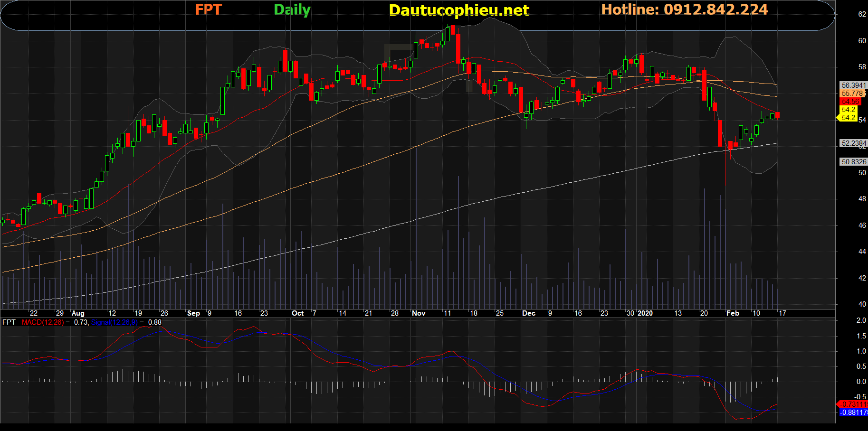The image size is (868, 431).
Task: Open the Dautucophieu.net site link
Action: (458, 10)
